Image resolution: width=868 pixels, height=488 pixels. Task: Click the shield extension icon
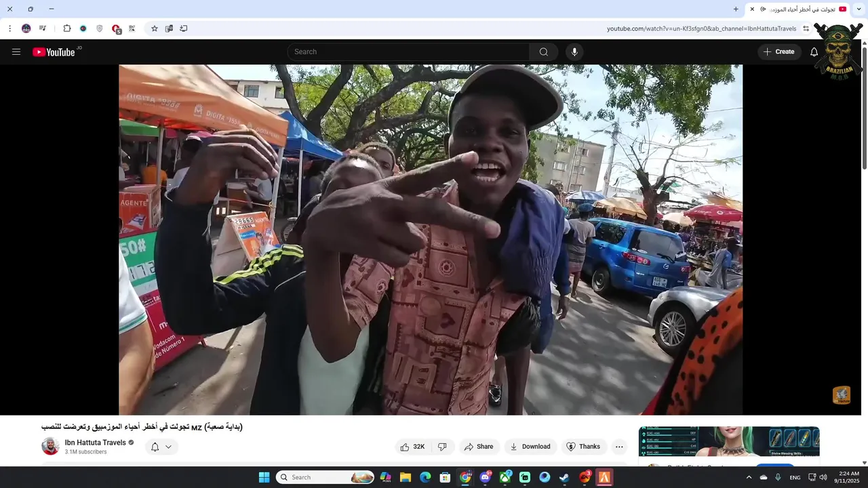coord(99,28)
